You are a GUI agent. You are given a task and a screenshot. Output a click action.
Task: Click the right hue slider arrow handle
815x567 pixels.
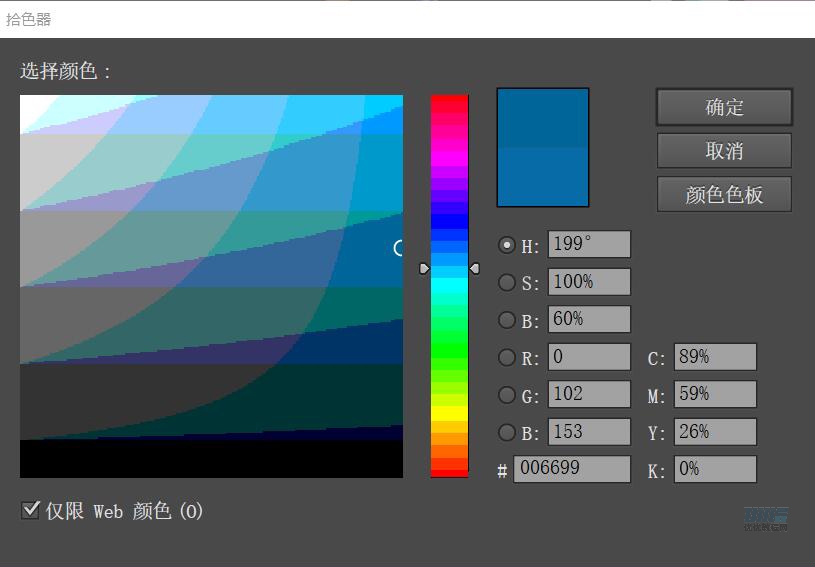point(474,268)
